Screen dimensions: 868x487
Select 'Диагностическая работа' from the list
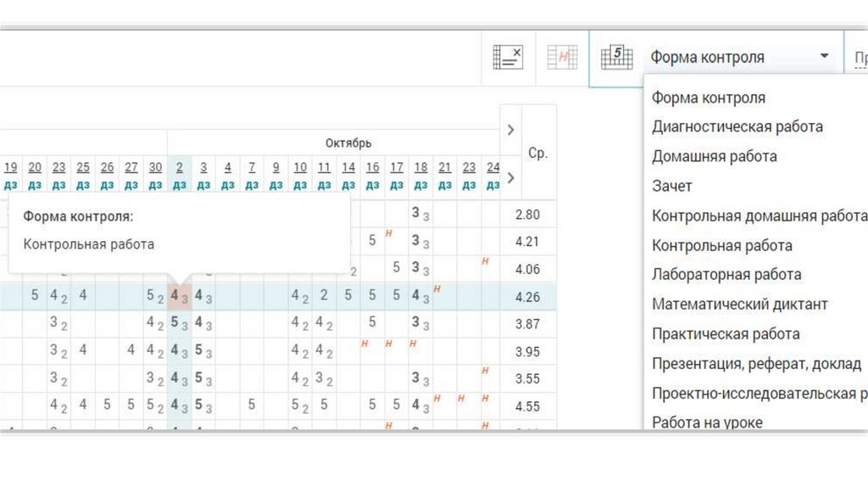pos(737,127)
